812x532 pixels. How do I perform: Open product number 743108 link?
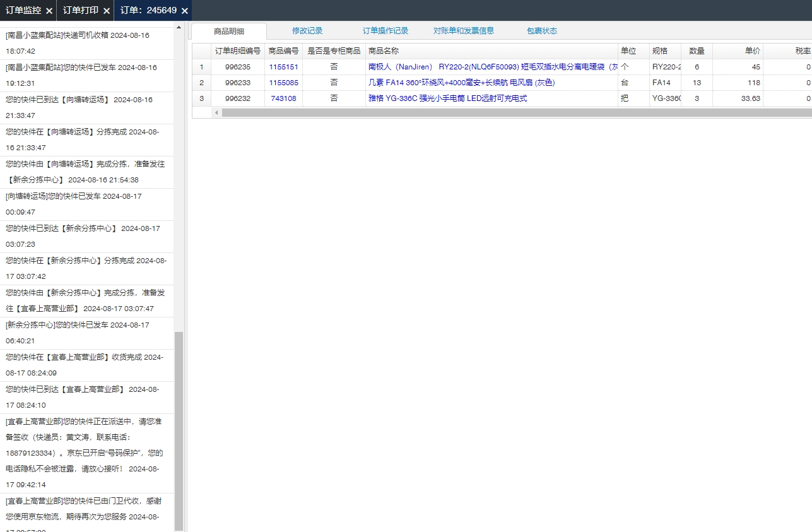click(283, 98)
